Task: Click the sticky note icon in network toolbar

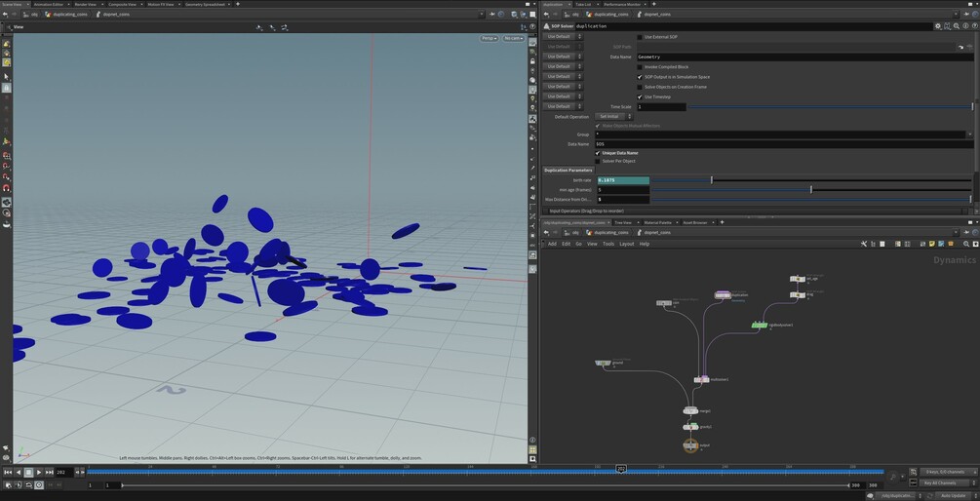Action: click(x=931, y=244)
